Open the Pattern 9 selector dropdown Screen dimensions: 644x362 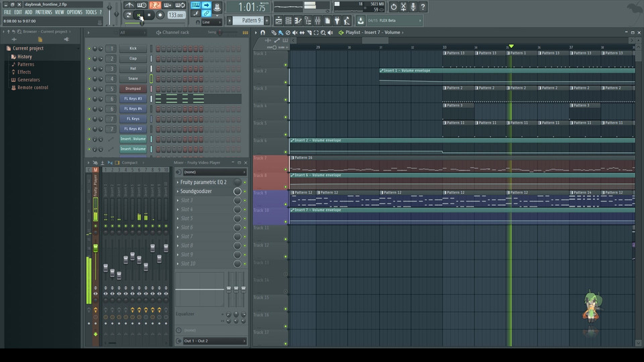pyautogui.click(x=249, y=21)
